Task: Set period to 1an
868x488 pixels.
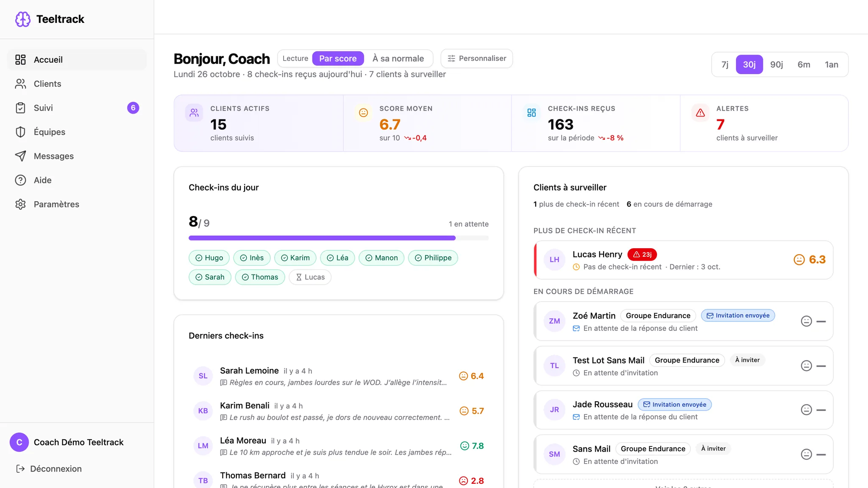Action: point(831,64)
